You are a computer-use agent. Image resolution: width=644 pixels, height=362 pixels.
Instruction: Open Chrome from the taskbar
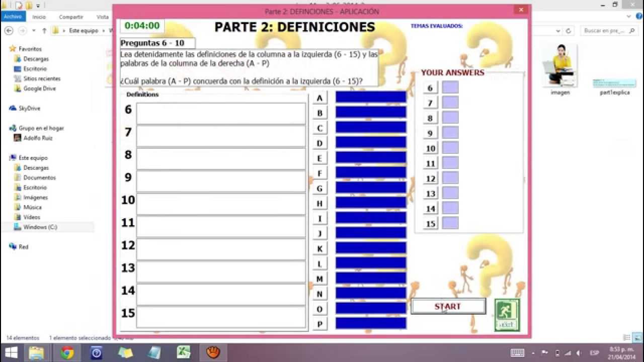click(x=67, y=353)
